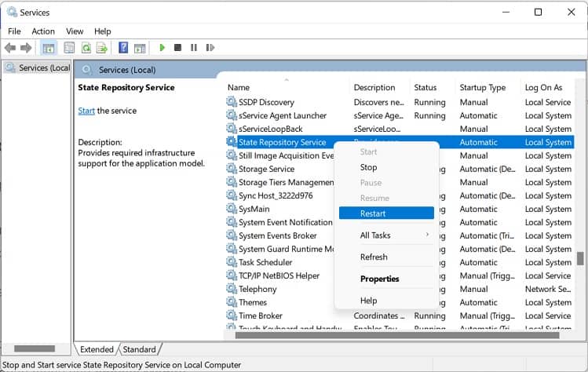
Task: Toggle Show/Hide Console Tree toolbar icon
Action: [x=49, y=48]
